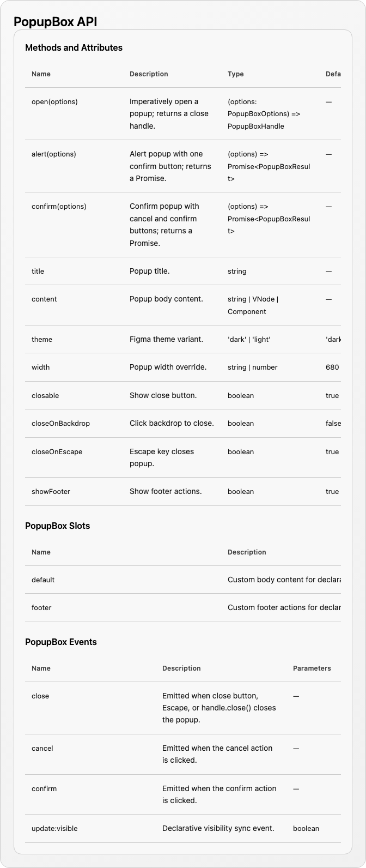Viewport: 366px width, 868px height.
Task: Click the theme attribute row
Action: (x=183, y=340)
